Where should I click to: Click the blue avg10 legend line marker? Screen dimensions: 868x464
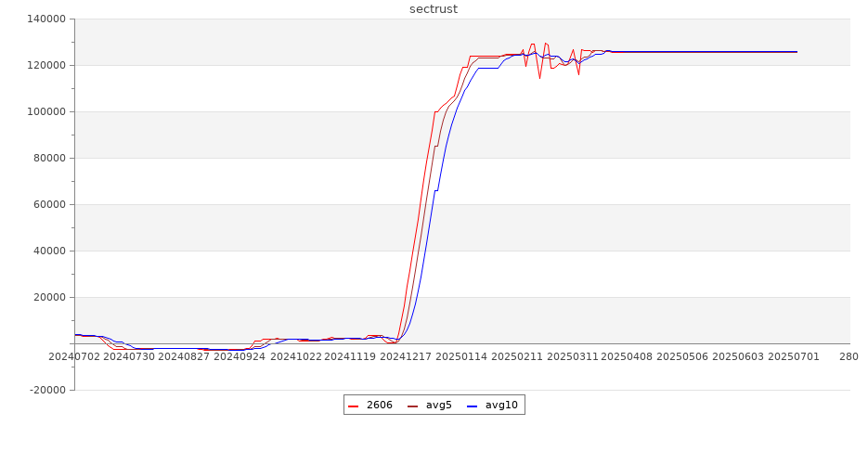point(473,406)
